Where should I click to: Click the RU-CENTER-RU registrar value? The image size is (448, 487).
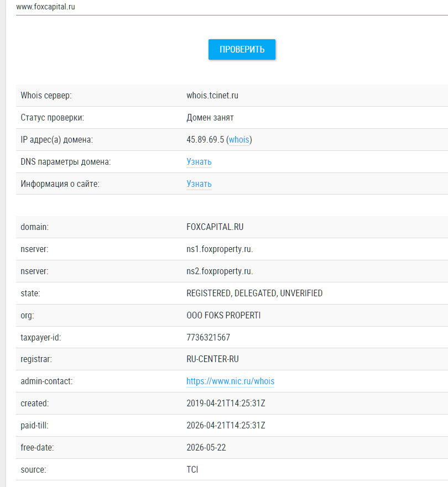(x=212, y=359)
